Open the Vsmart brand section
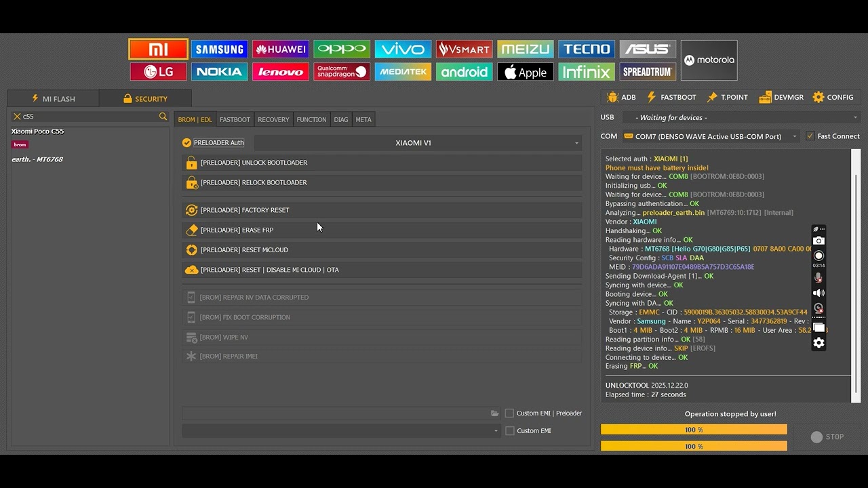868x488 pixels. pos(465,49)
